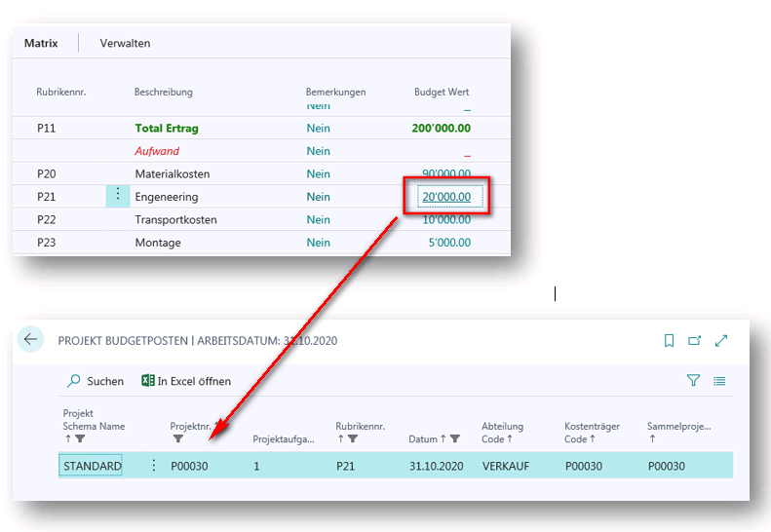Viewport: 771px width, 532px height.
Task: Switch list view layout icon
Action: coord(719,381)
